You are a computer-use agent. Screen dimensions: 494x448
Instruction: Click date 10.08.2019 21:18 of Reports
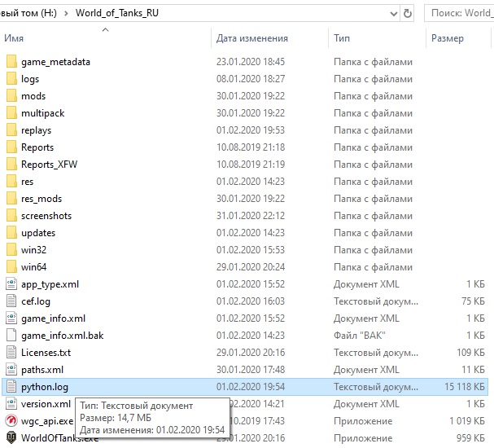click(x=251, y=147)
